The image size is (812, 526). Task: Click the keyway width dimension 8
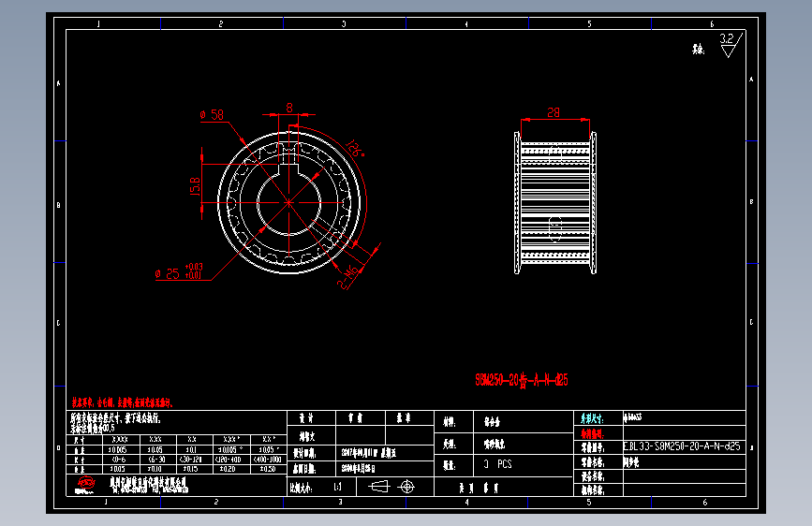click(289, 108)
